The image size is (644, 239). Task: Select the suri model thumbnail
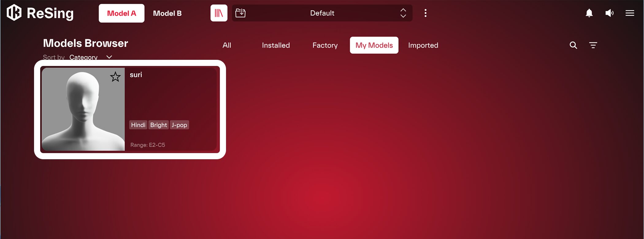coord(83,109)
